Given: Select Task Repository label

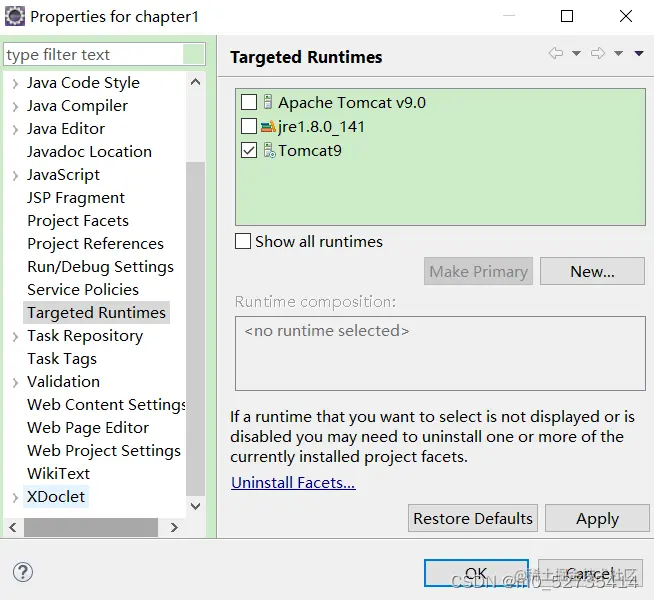Looking at the screenshot, I should tap(85, 336).
